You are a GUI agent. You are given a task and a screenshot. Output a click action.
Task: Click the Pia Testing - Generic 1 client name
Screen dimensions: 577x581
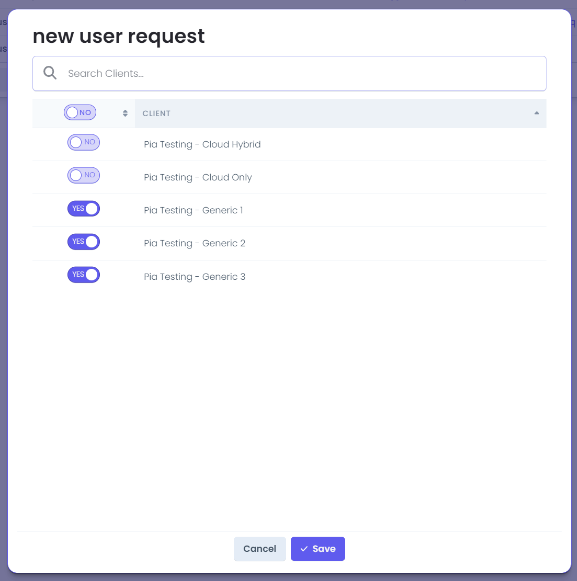point(193,210)
